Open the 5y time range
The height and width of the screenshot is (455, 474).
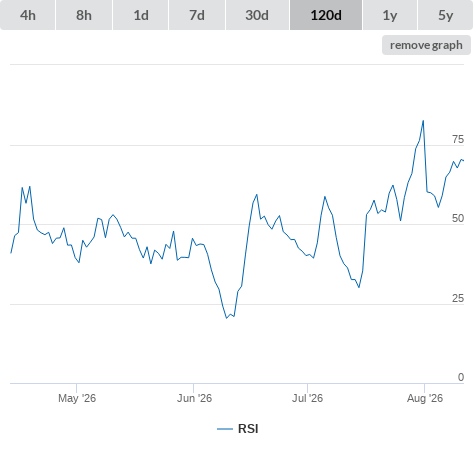point(446,15)
